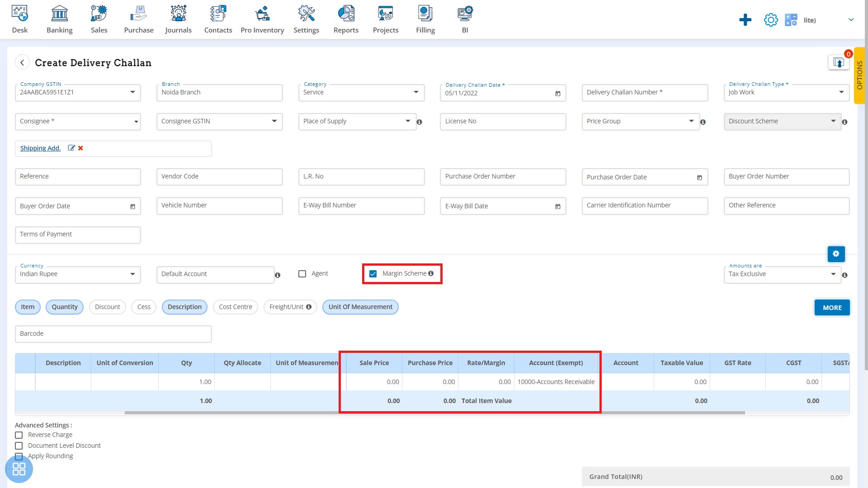The height and width of the screenshot is (488, 868).
Task: Enable the Reverse Charge checkbox
Action: (19, 434)
